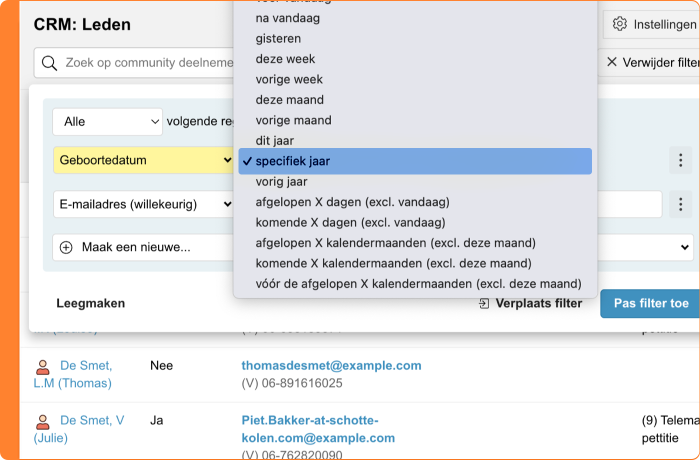Click the plus icon to add new filter
This screenshot has width=700, height=460.
(x=66, y=247)
